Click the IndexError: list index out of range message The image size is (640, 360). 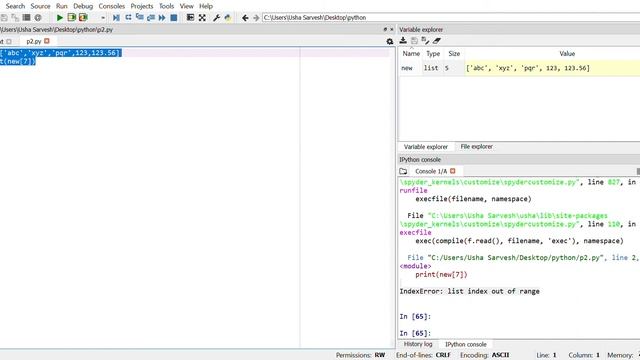pos(469,291)
